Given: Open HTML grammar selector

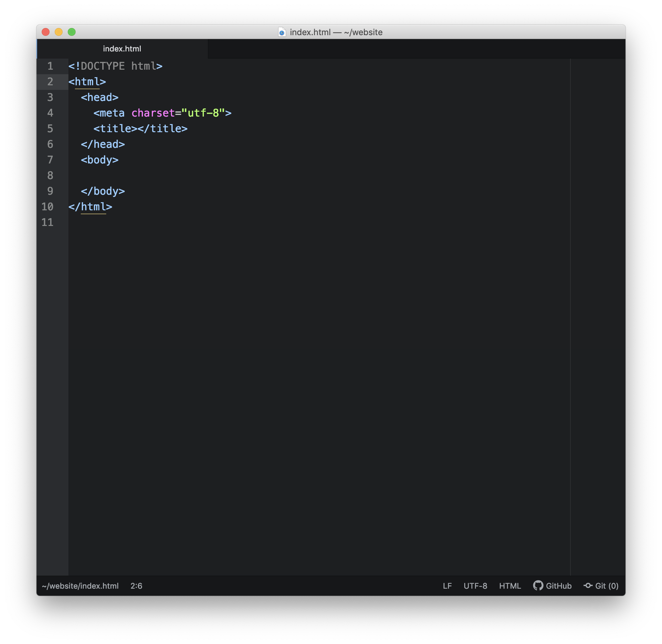Looking at the screenshot, I should click(510, 586).
